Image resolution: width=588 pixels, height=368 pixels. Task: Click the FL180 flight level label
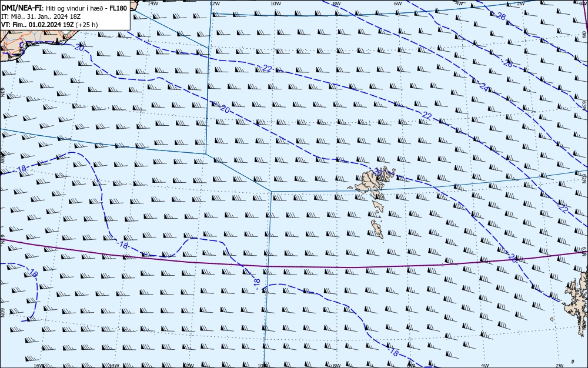click(x=118, y=8)
